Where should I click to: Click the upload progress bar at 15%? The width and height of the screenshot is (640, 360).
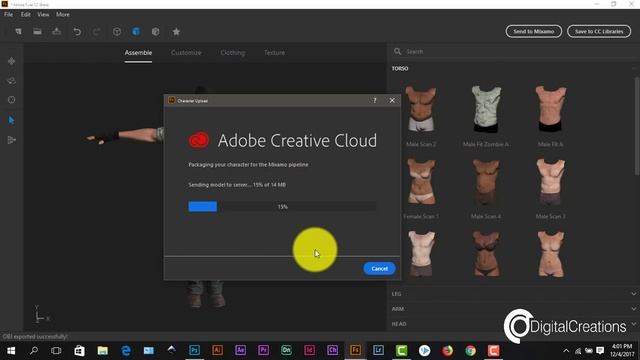pos(282,207)
